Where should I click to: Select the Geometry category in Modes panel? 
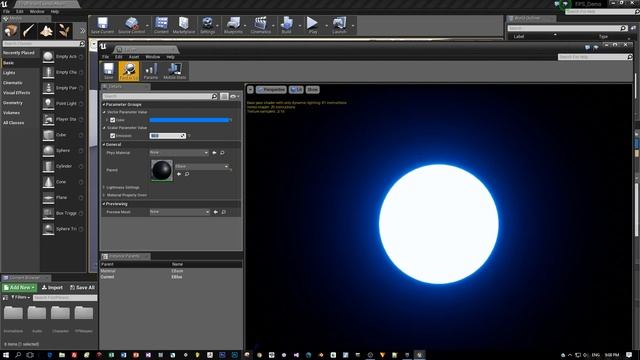pos(13,103)
